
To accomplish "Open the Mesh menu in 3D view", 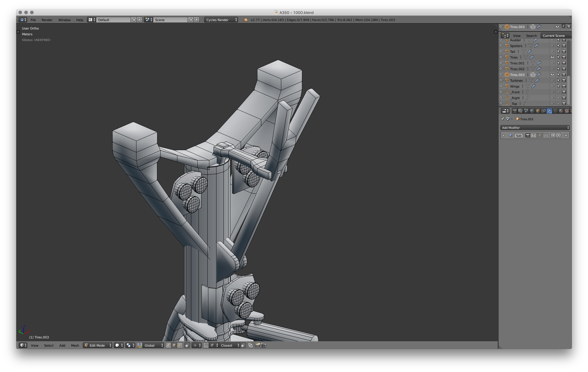I will pos(75,345).
